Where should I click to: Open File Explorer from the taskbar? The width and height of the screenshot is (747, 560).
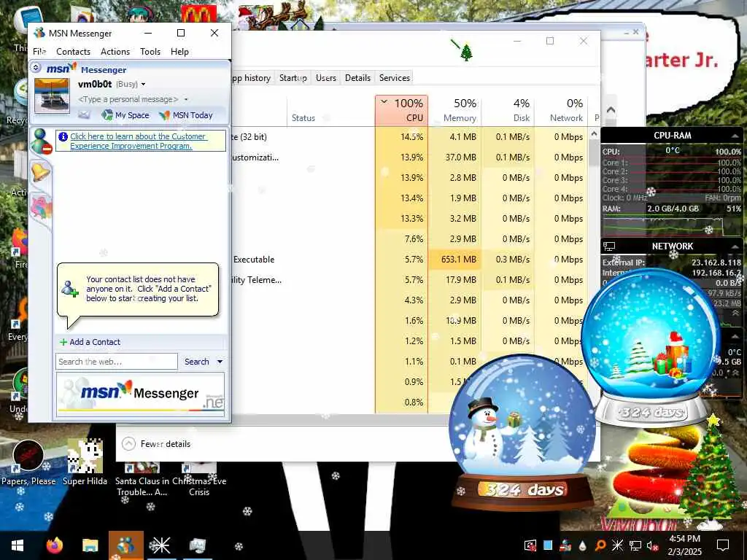coord(90,545)
